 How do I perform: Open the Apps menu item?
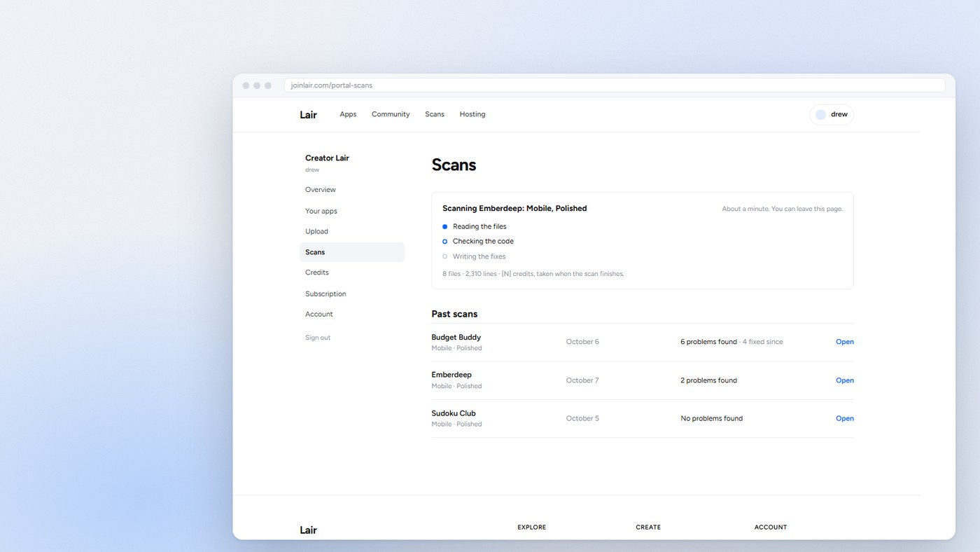click(x=348, y=114)
